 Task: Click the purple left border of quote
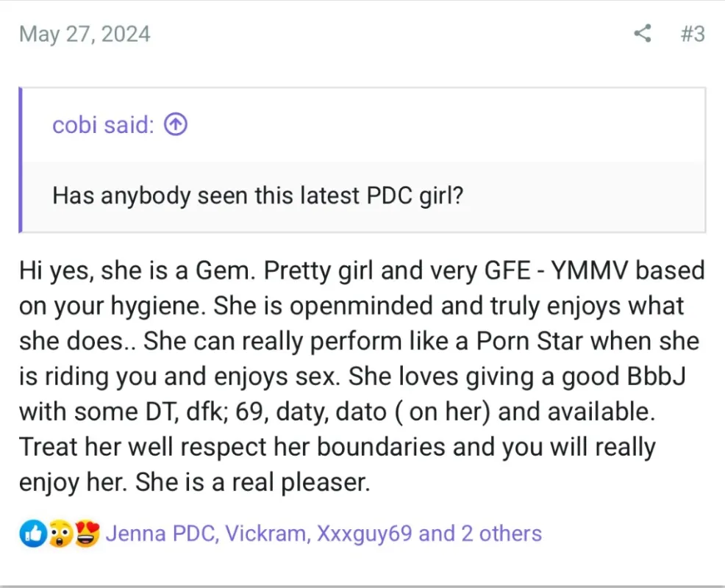[21, 159]
